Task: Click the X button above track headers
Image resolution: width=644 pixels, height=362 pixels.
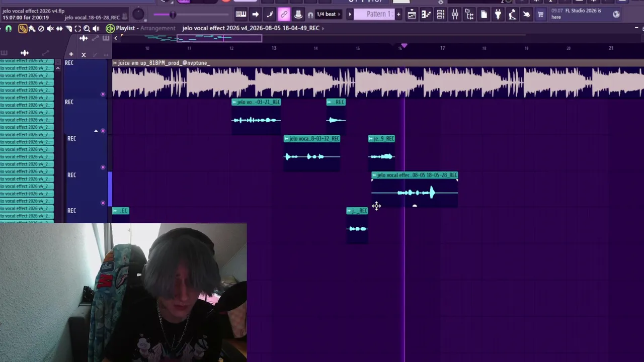Action: 84,54
